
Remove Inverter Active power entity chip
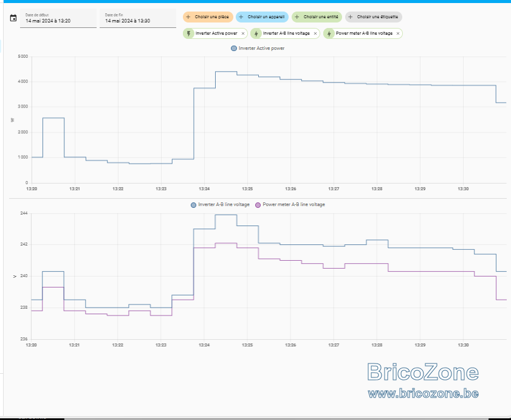click(243, 33)
